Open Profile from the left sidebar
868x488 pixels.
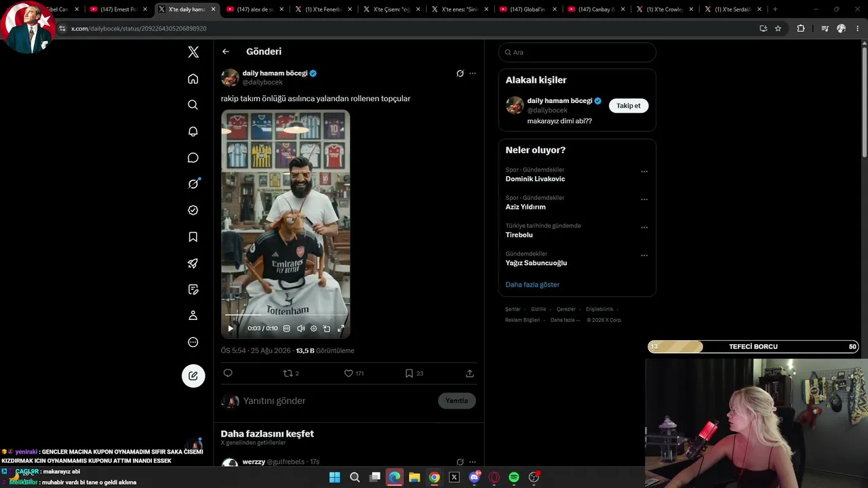click(193, 316)
